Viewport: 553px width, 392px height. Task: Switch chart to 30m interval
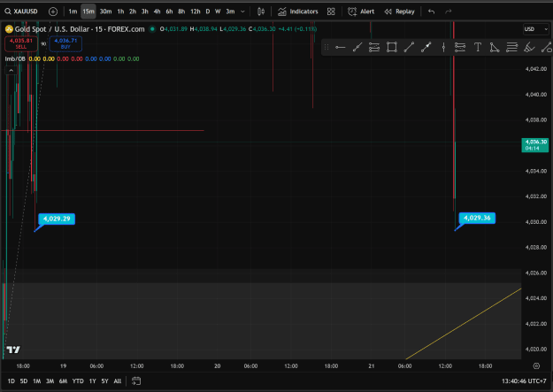point(105,12)
